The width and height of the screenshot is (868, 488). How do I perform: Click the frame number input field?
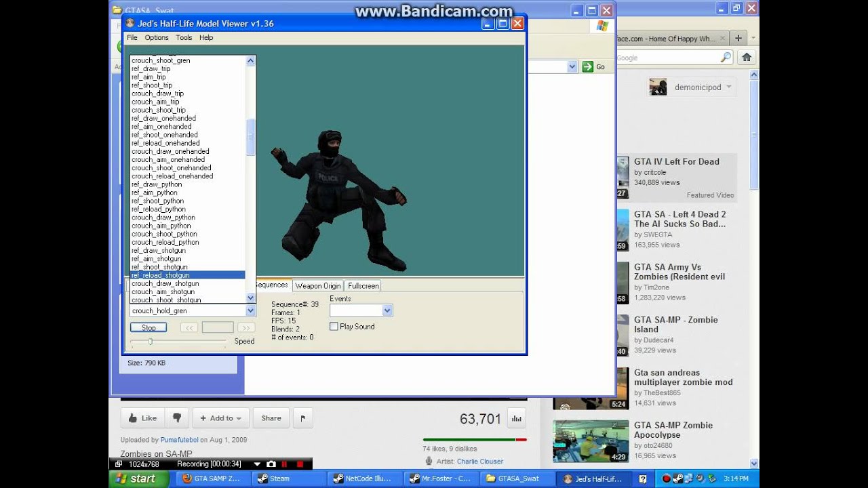pyautogui.click(x=218, y=328)
